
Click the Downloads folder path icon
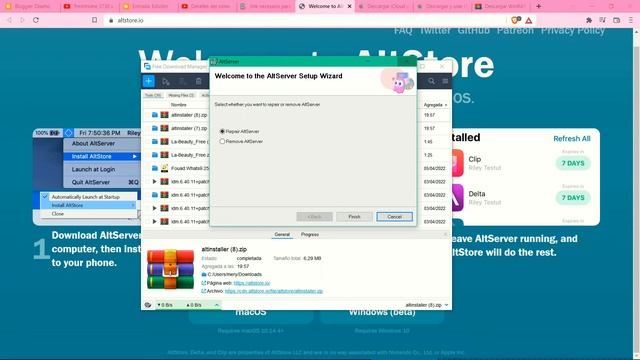(204, 275)
